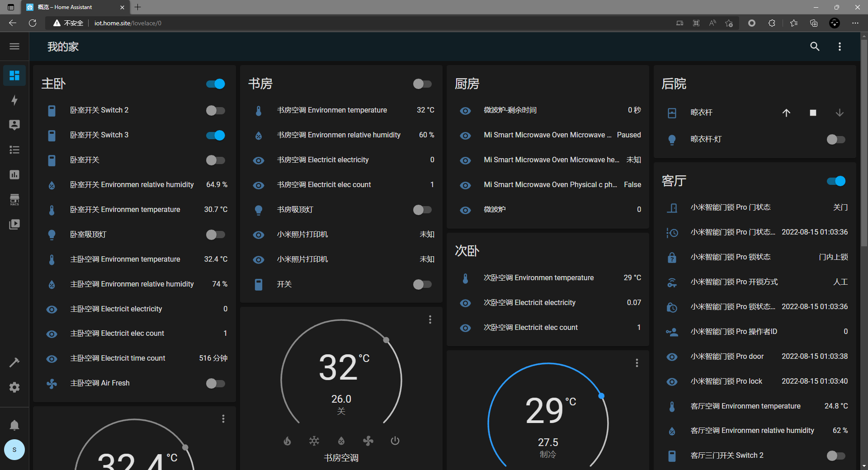868x470 pixels.
Task: Open Mi Smart Microwave Paused status row
Action: click(x=548, y=135)
